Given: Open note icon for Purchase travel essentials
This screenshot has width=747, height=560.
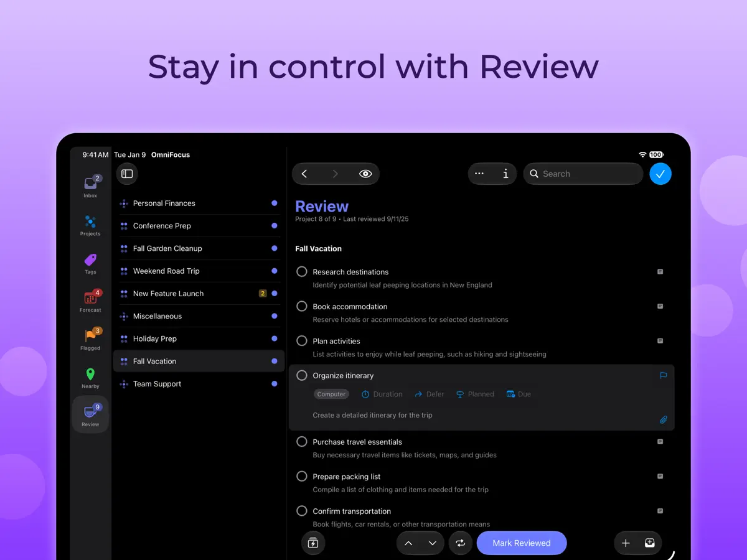Looking at the screenshot, I should pyautogui.click(x=660, y=442).
